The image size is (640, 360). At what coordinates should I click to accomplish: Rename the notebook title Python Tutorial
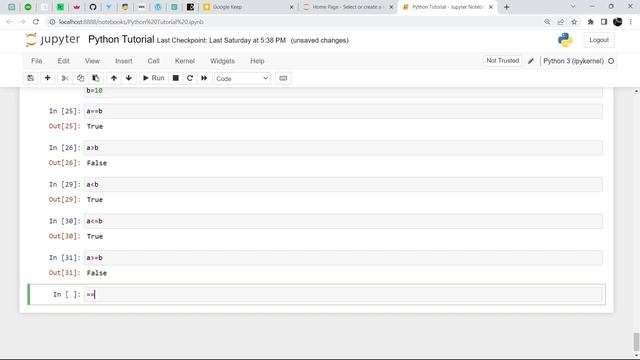[x=121, y=40]
